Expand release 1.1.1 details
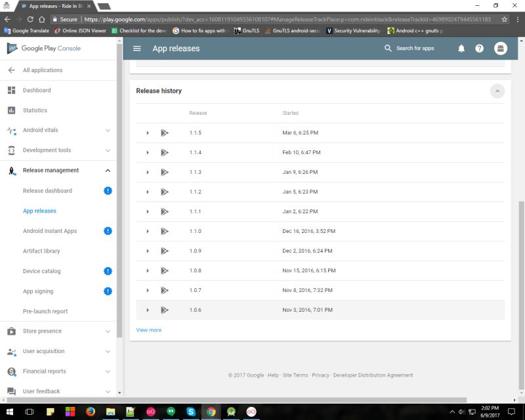525x420 pixels. click(x=148, y=212)
